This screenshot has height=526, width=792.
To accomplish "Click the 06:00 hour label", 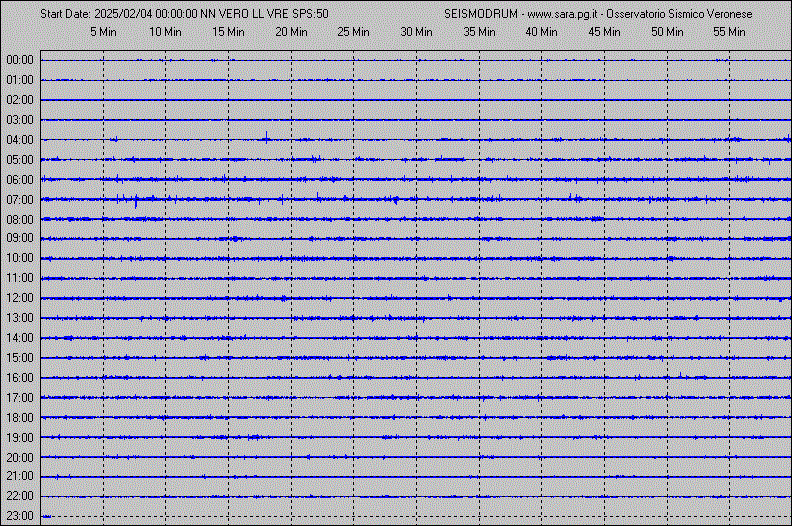I will click(20, 179).
